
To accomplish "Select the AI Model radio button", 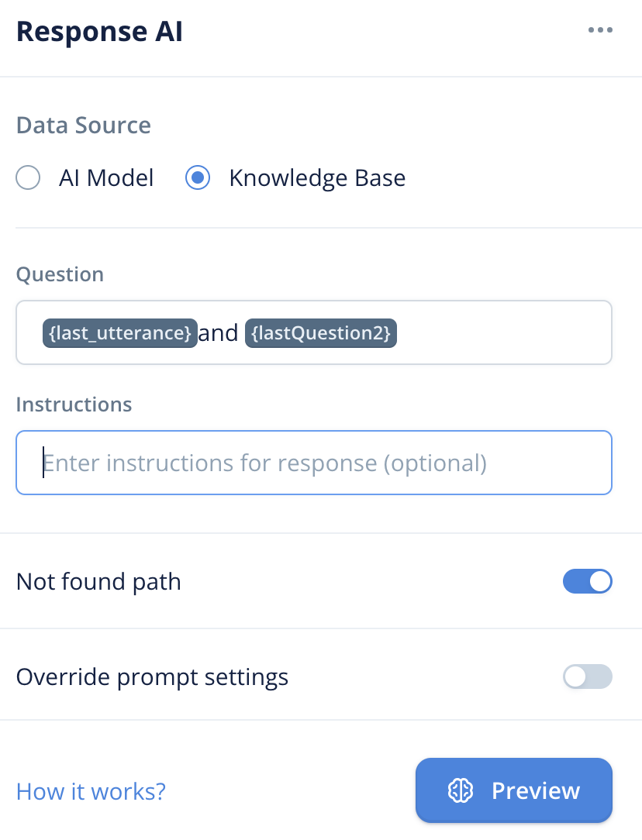I will tap(28, 177).
